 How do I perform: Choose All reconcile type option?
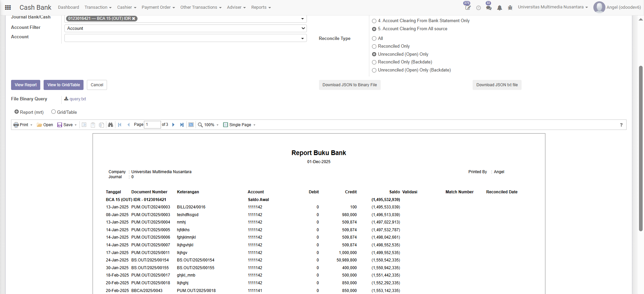coord(374,39)
